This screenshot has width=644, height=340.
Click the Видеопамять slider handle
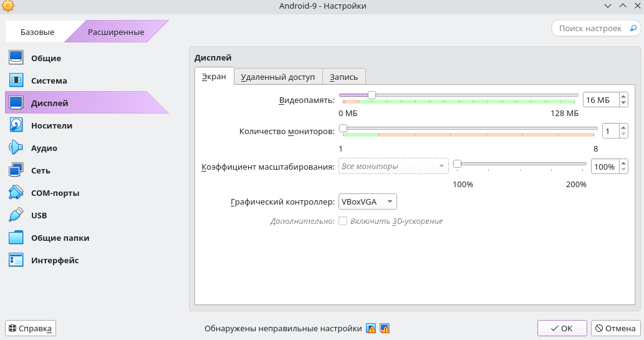(x=372, y=95)
